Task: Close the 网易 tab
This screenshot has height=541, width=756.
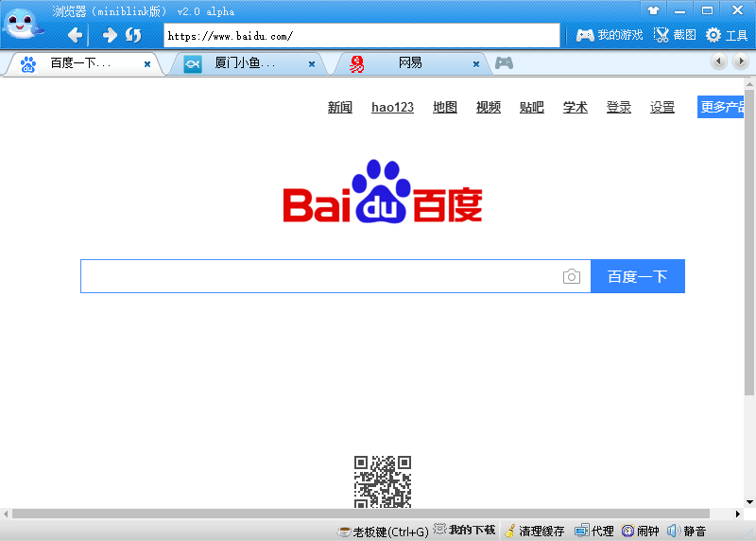Action: point(476,64)
